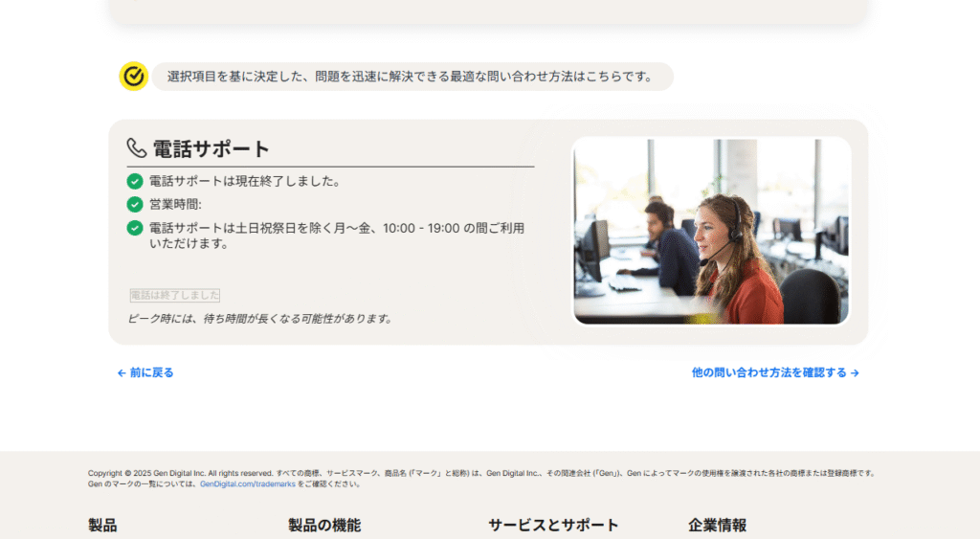Go back using the 前に戻る link
Image resolution: width=980 pixels, height=539 pixels.
tap(151, 373)
